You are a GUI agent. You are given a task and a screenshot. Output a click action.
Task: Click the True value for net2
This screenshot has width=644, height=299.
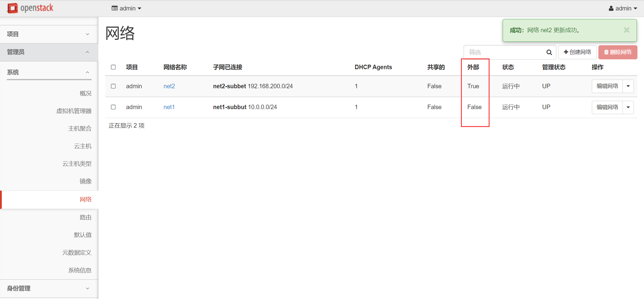[473, 86]
